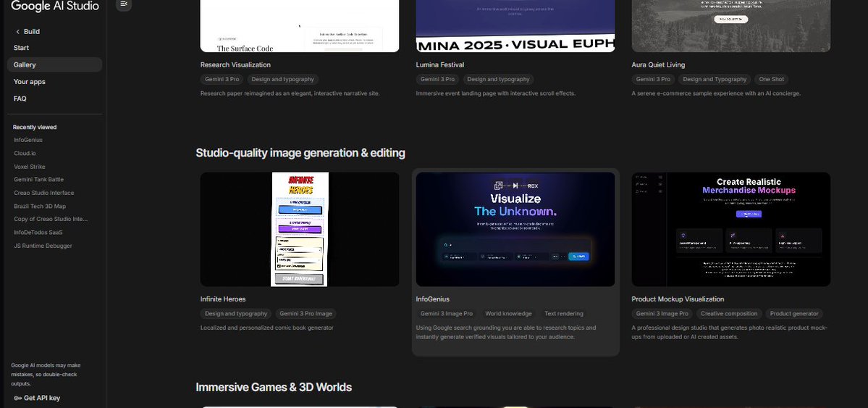Open the Aura Quiet Living thumbnail
This screenshot has width=868, height=408.
tap(730, 26)
